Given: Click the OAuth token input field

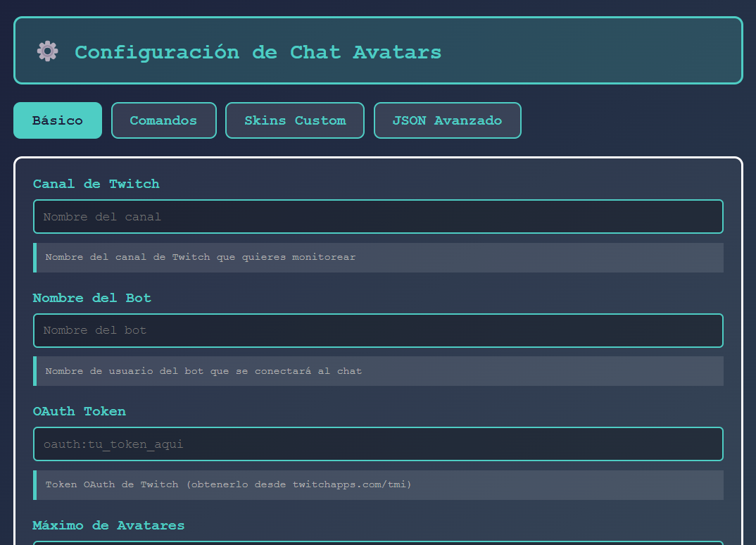Looking at the screenshot, I should (378, 444).
